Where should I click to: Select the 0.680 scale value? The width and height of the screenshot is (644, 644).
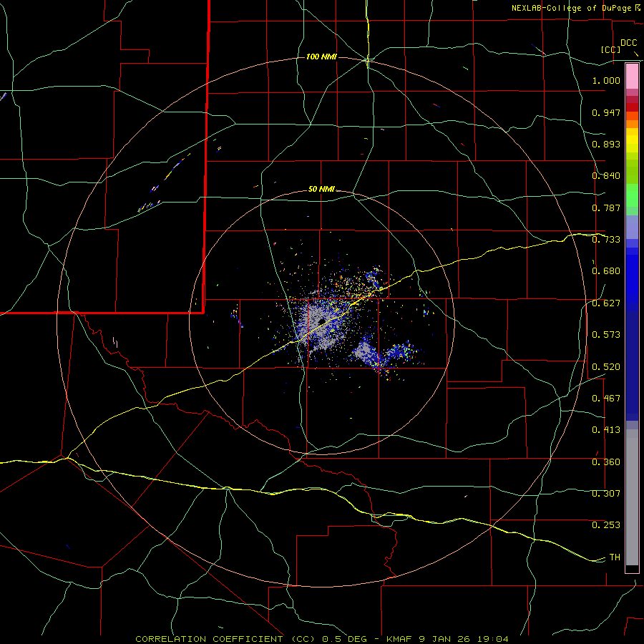[606, 271]
